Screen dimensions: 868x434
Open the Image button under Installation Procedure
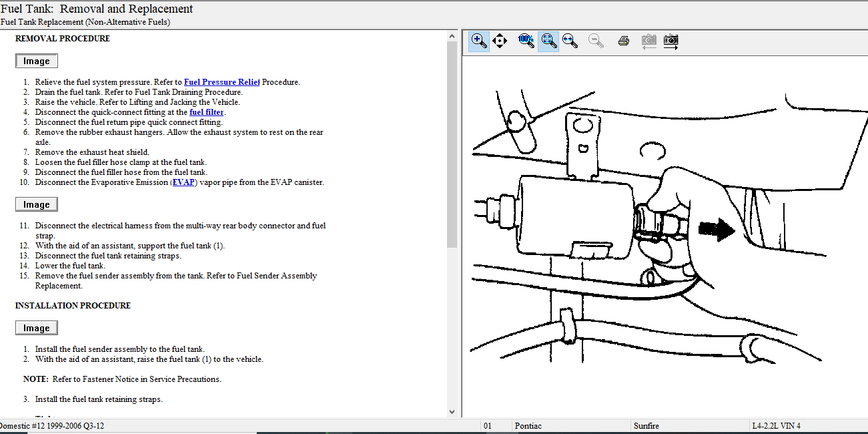[x=37, y=328]
